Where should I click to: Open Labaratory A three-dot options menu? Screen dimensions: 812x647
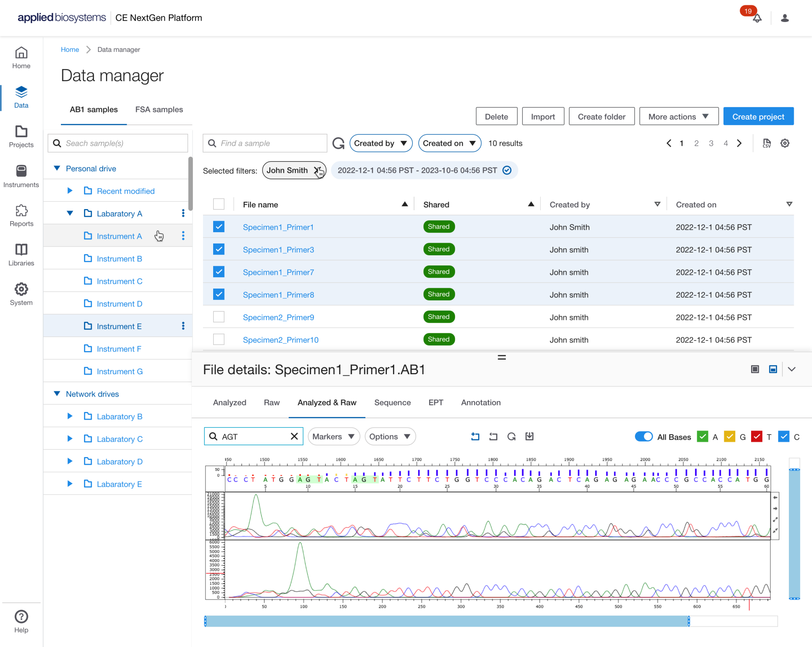183,214
